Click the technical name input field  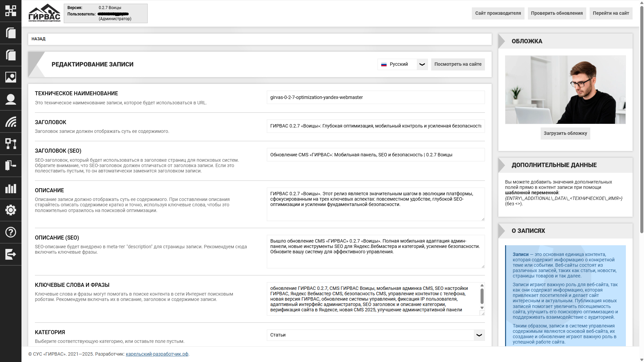coord(376,98)
